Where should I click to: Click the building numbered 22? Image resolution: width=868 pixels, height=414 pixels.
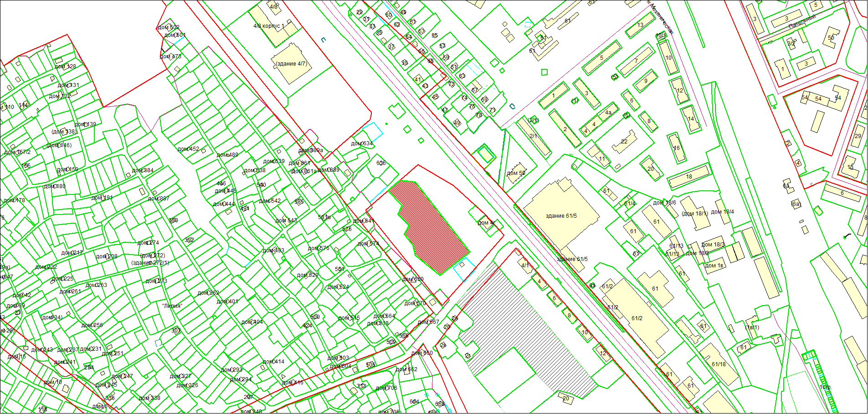(x=624, y=142)
